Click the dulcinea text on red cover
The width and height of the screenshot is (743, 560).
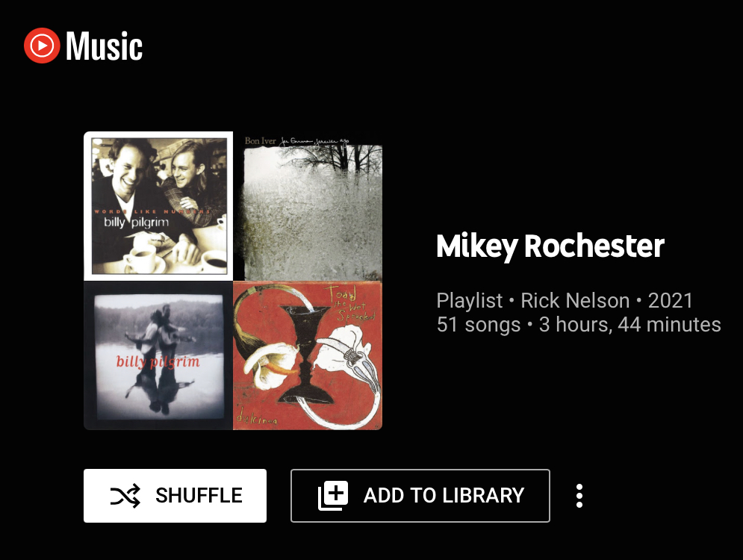point(256,419)
